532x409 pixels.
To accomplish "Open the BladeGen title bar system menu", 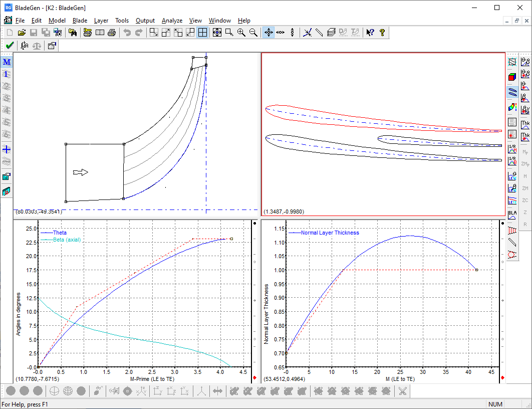I will pyautogui.click(x=8, y=8).
